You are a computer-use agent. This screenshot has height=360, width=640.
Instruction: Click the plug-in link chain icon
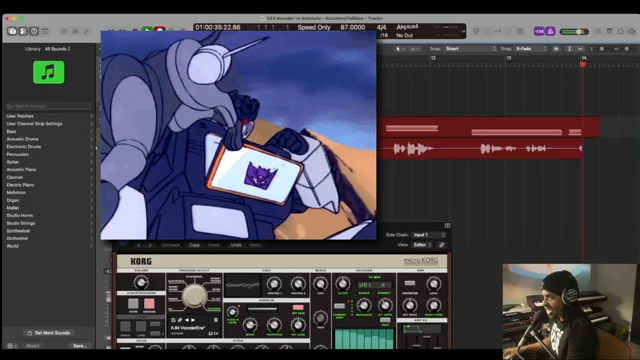click(x=442, y=245)
